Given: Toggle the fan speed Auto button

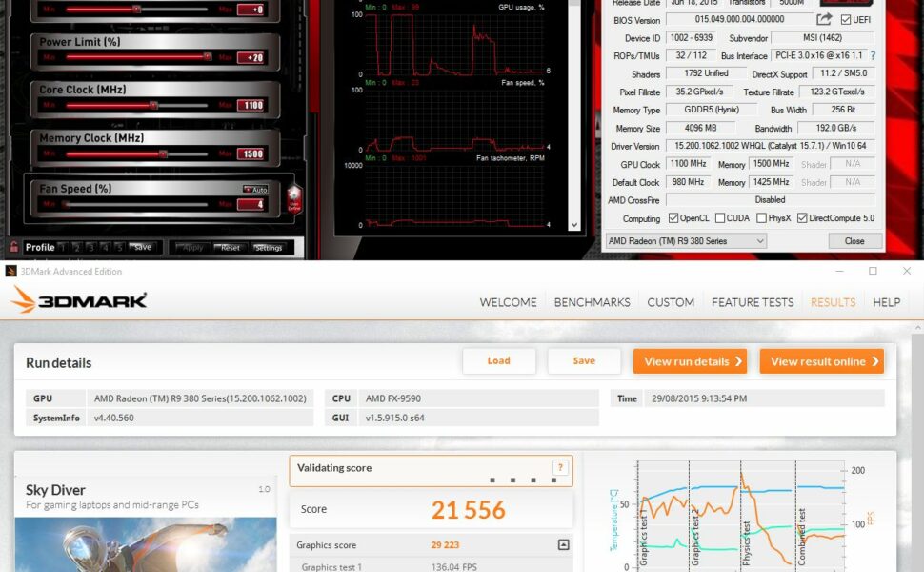Looking at the screenshot, I should [x=255, y=190].
